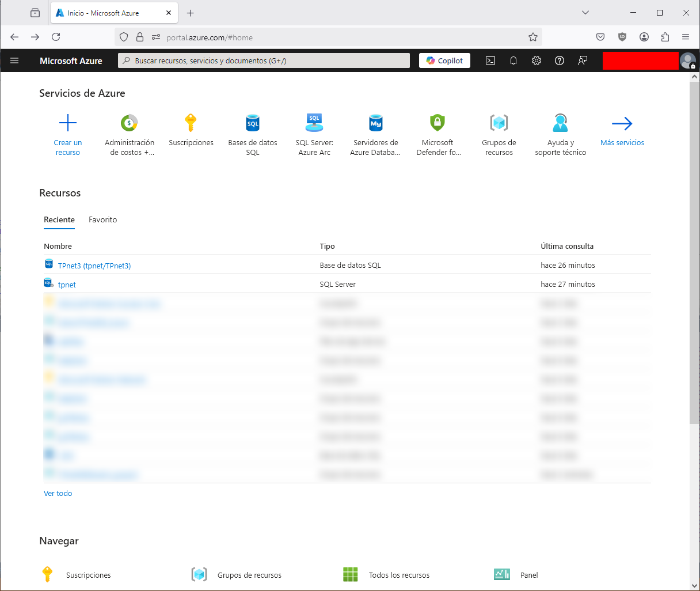Sort resources by the Nombre column header
The width and height of the screenshot is (700, 591).
click(58, 246)
